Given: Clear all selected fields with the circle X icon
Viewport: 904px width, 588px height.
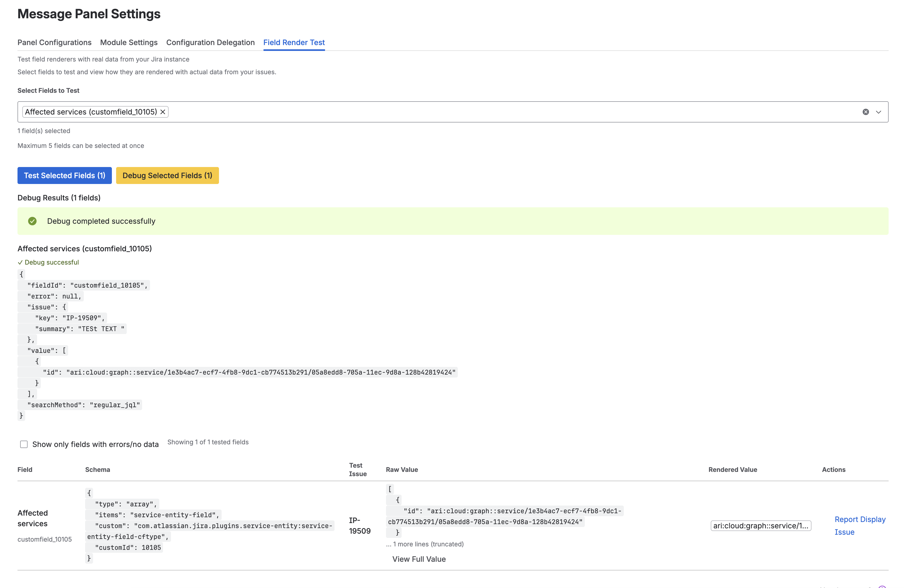Looking at the screenshot, I should pos(865,112).
